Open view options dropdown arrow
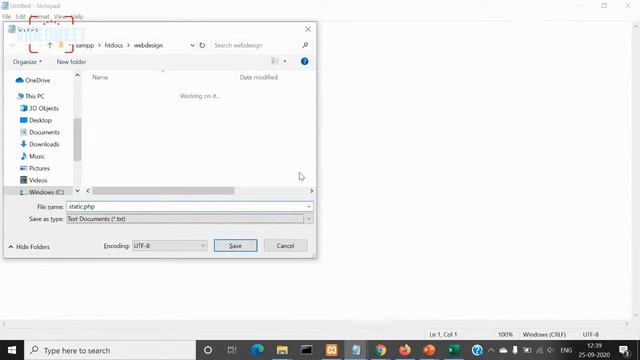The height and width of the screenshot is (360, 640). (285, 62)
